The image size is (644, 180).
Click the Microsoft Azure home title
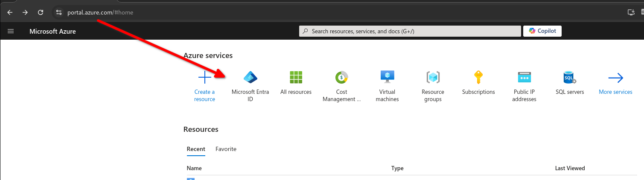(x=52, y=31)
